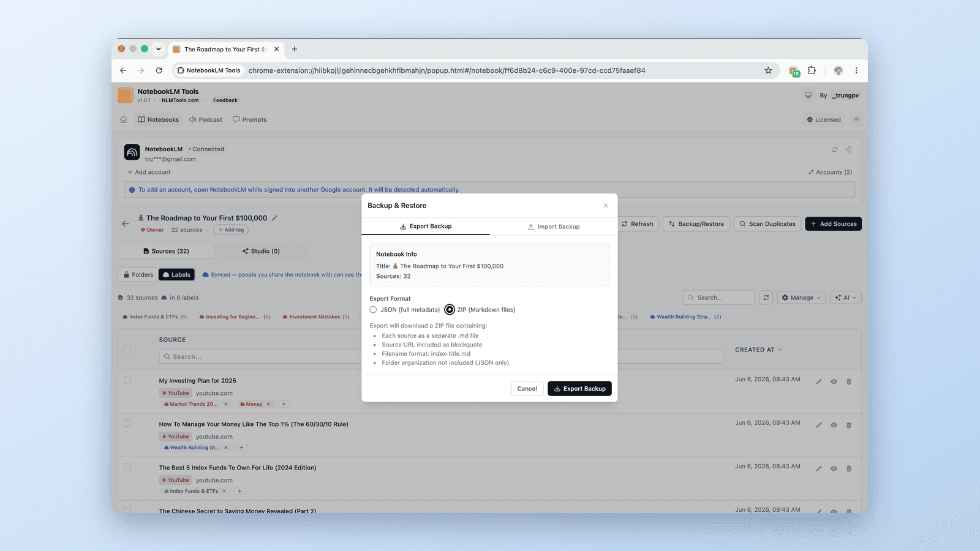Edit the My Investing Plan for 2025 source

(819, 382)
